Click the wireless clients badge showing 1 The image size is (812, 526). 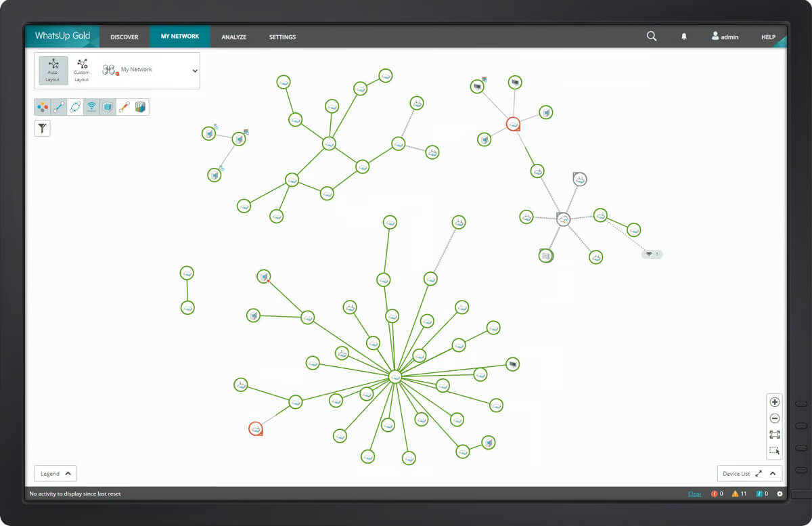click(652, 254)
